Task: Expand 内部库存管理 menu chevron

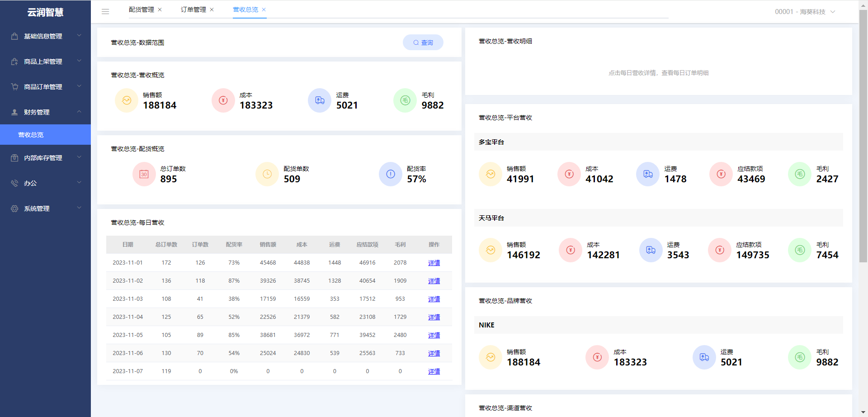Action: (79, 157)
